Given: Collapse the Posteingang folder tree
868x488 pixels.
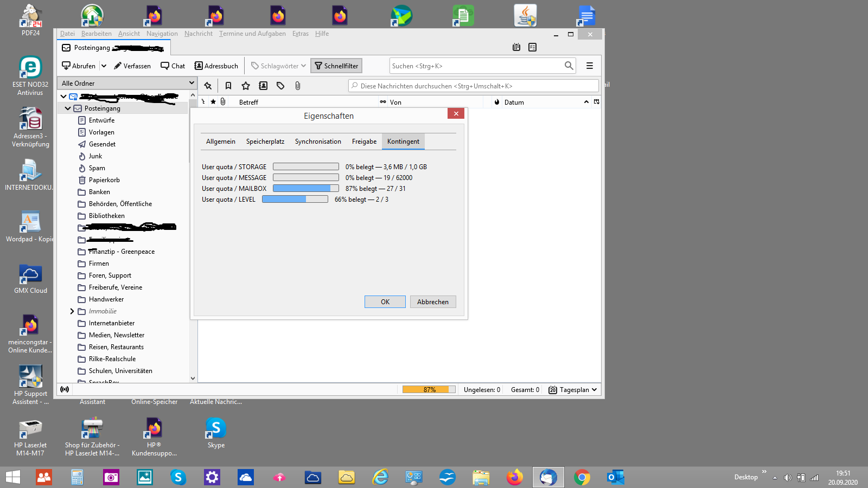Looking at the screenshot, I should point(68,108).
